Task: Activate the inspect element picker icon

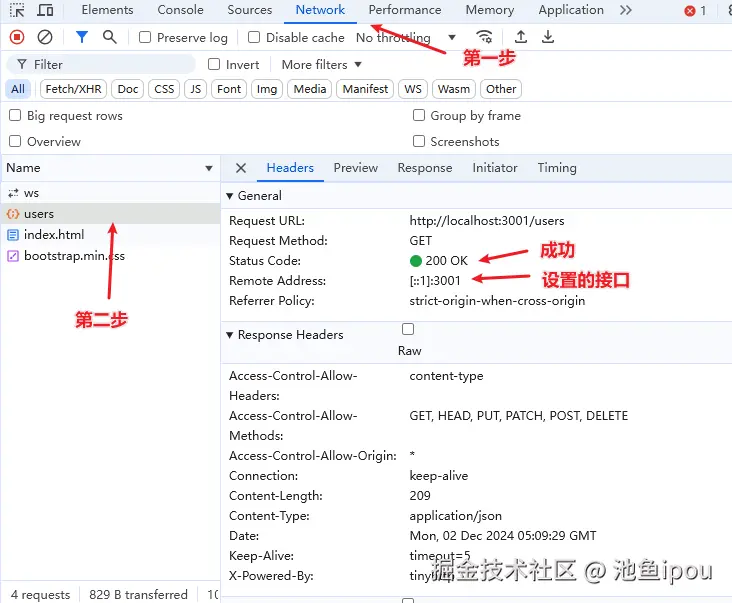Action: [17, 10]
